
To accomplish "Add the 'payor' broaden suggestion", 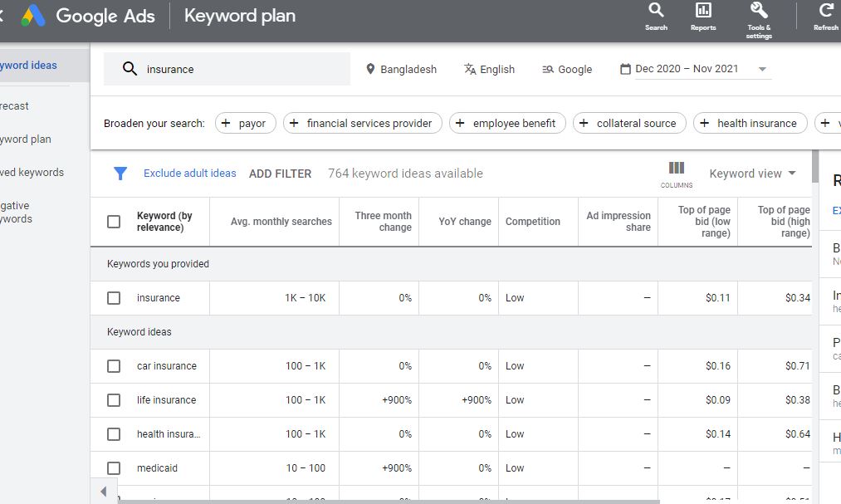I will pos(245,124).
